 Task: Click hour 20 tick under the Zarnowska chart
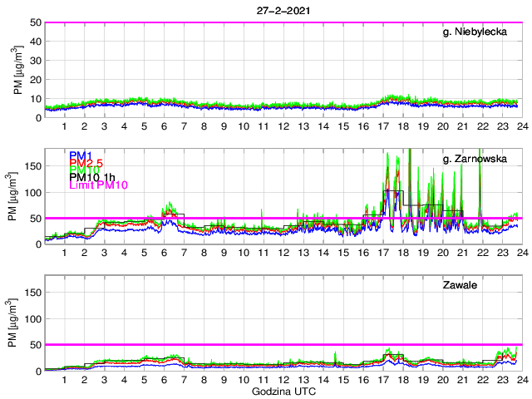tap(442, 253)
